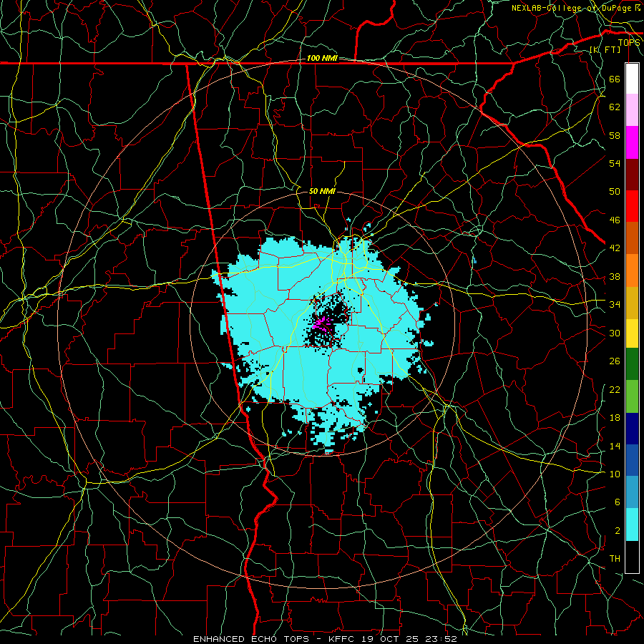Click the "23:52" timestamp at the bottom

[441, 639]
